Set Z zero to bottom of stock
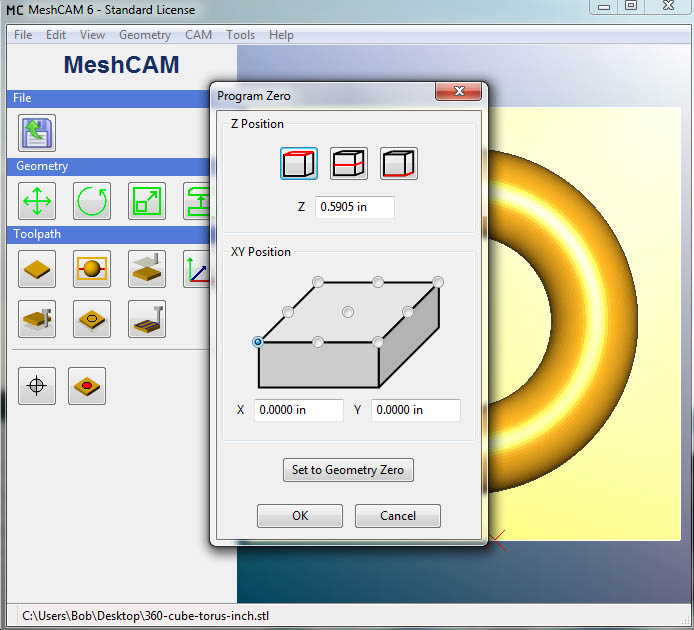 click(399, 164)
